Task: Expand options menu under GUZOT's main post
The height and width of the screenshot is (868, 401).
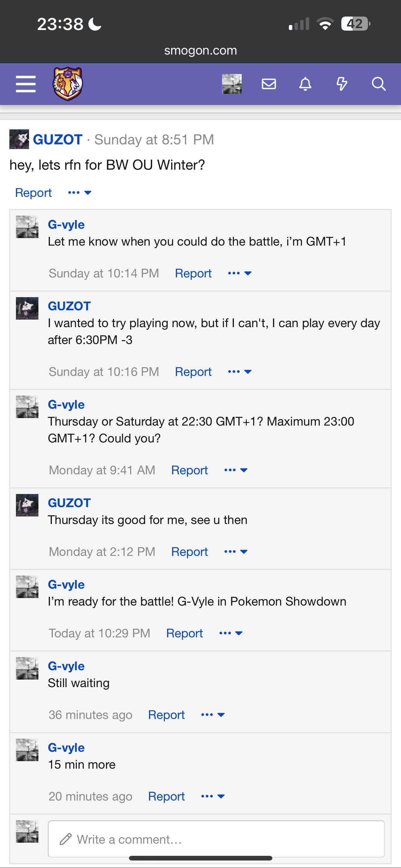Action: (x=79, y=193)
